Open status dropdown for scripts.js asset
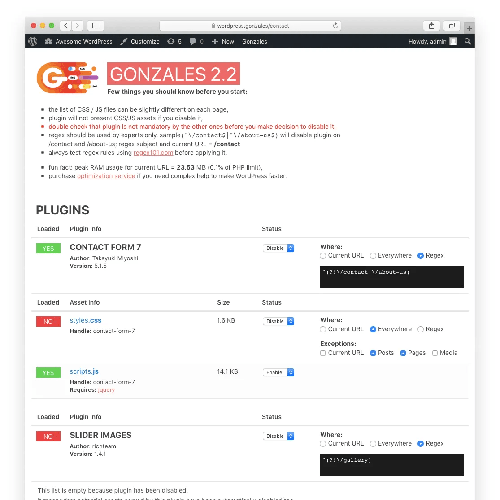The image size is (500, 500). click(x=279, y=372)
